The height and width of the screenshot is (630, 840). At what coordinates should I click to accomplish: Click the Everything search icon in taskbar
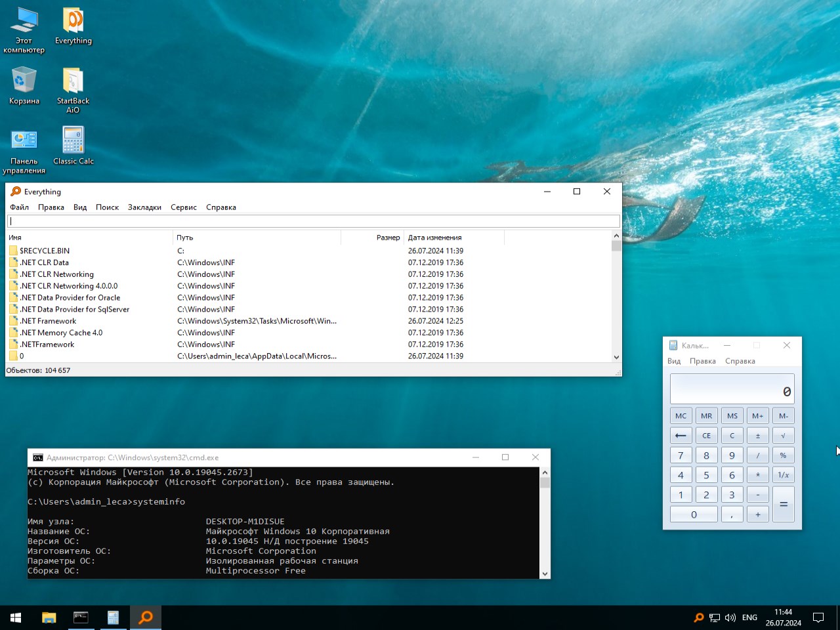click(146, 618)
